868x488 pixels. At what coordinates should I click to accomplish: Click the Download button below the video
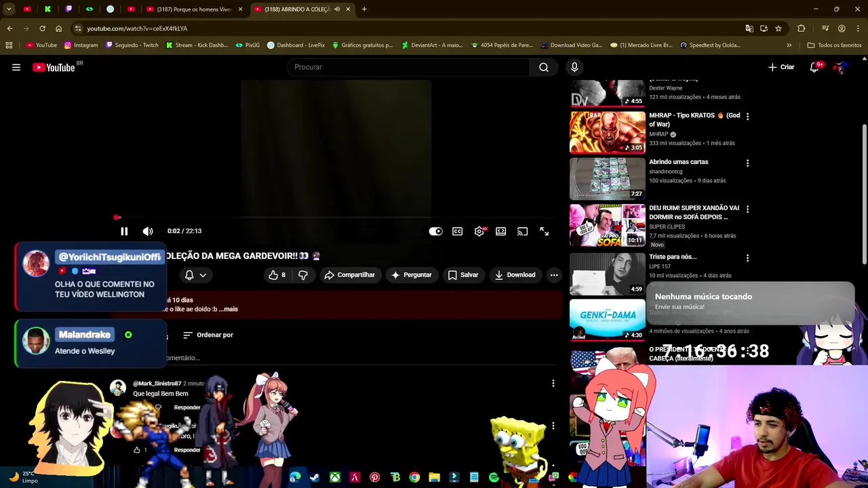(x=515, y=274)
